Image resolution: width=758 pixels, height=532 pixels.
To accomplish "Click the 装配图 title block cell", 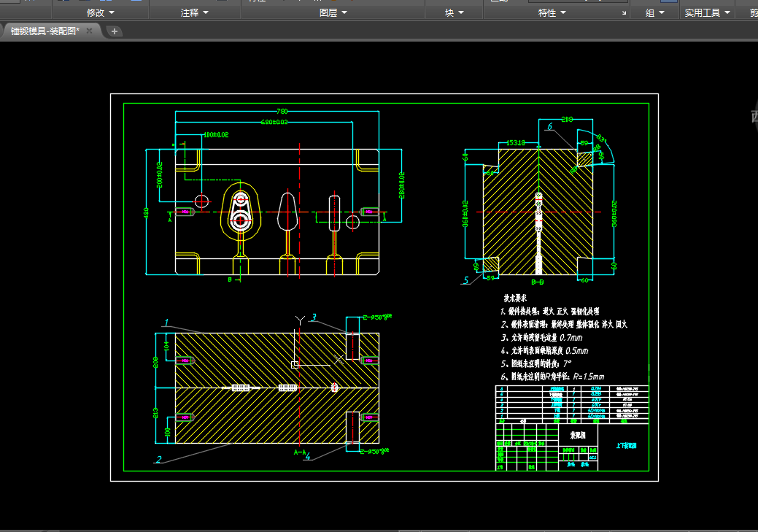I will [x=579, y=435].
